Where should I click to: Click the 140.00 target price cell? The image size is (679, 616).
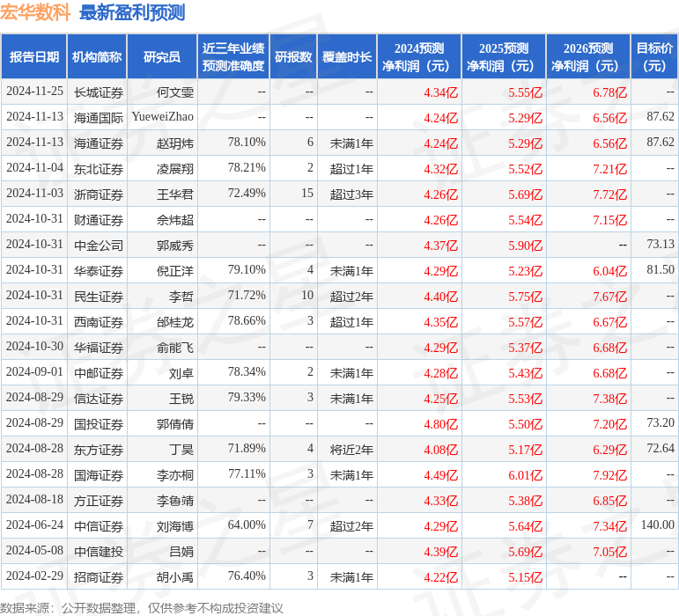(x=657, y=525)
